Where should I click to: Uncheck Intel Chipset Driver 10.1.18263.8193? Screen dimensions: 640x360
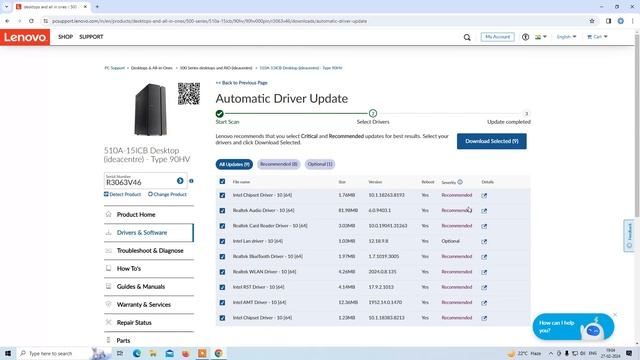pyautogui.click(x=222, y=196)
